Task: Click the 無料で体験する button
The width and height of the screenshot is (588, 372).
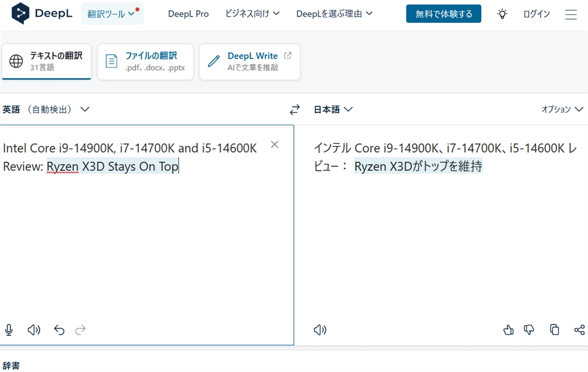Action: coord(443,14)
